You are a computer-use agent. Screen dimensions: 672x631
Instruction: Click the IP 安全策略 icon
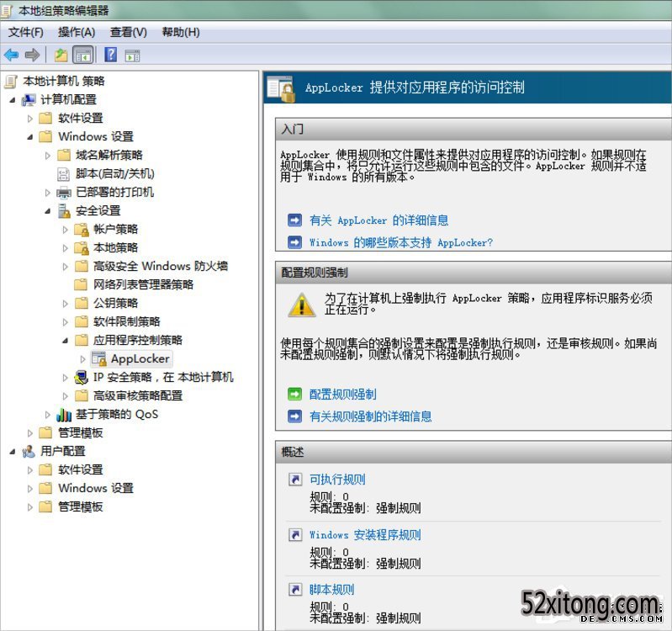click(x=81, y=377)
